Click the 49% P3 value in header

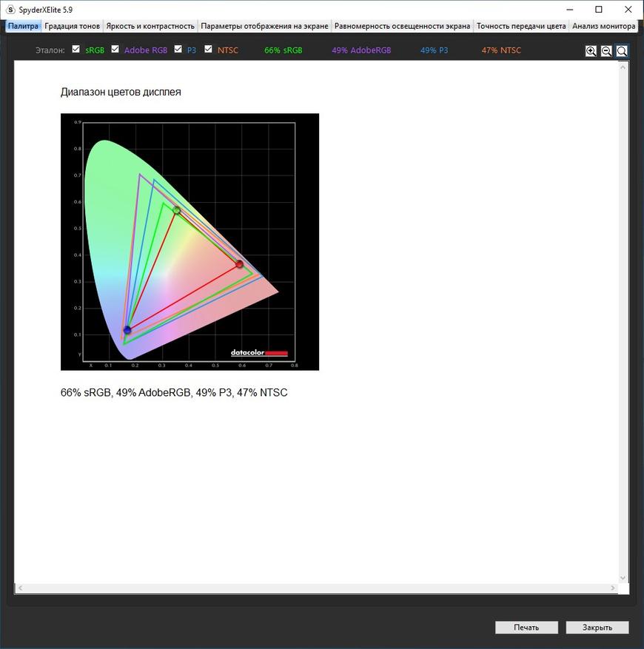tap(434, 50)
